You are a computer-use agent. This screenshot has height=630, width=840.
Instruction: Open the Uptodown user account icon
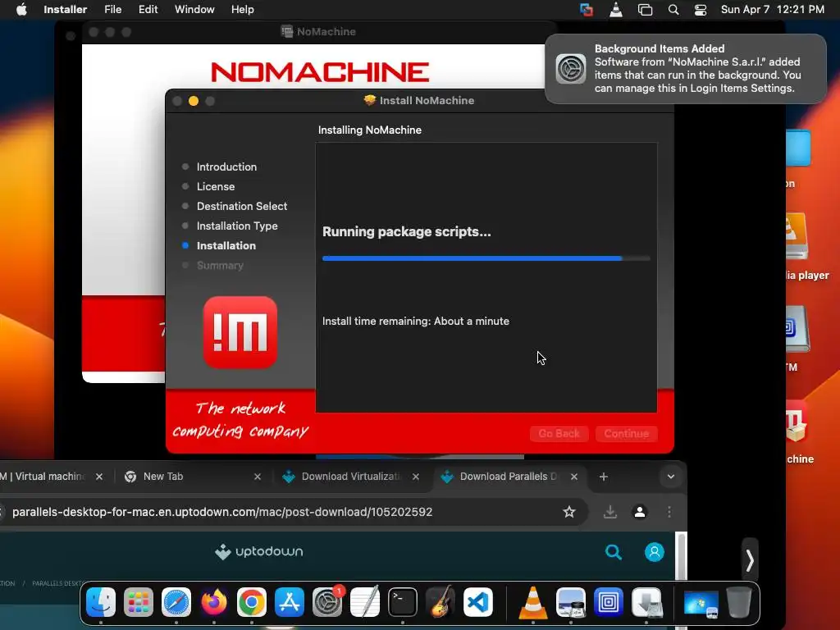pos(654,552)
